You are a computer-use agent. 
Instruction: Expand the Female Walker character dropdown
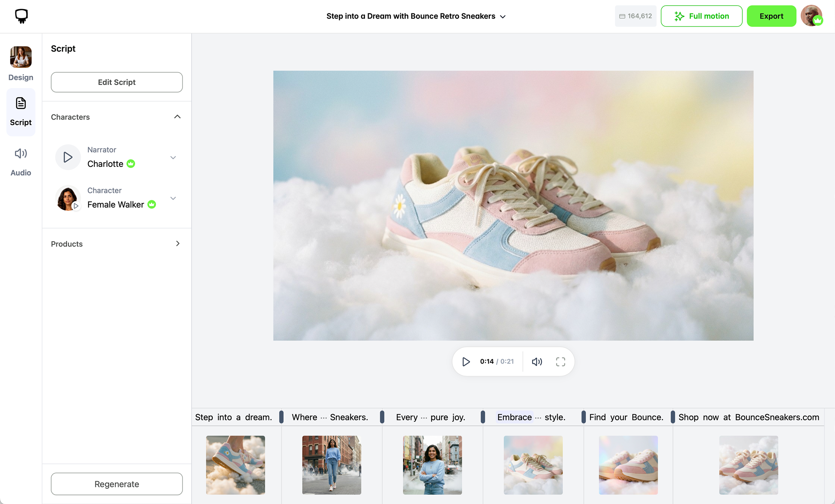173,198
